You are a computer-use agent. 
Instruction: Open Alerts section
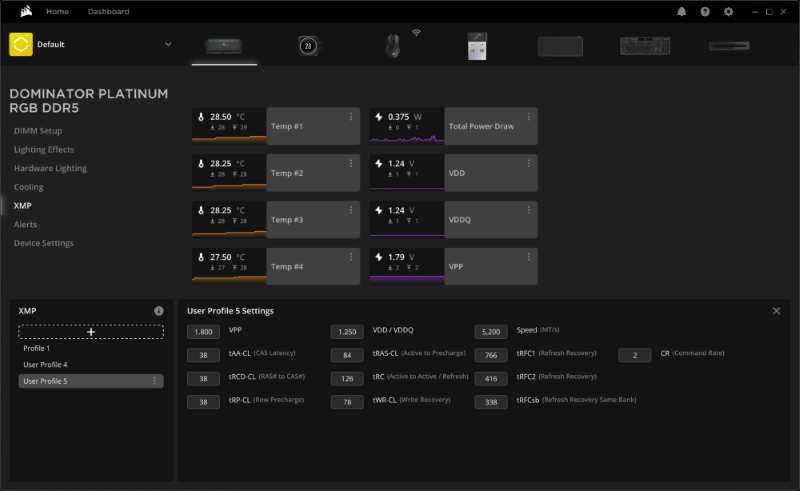click(x=26, y=225)
